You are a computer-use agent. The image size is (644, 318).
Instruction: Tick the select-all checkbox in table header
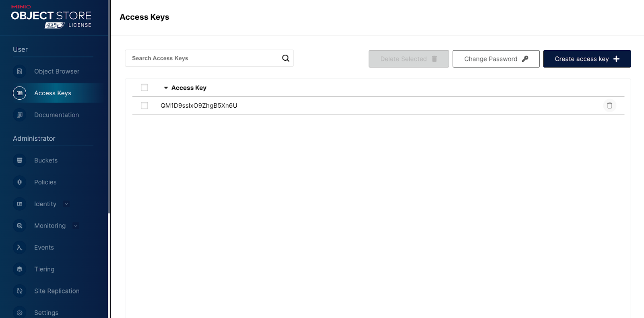coord(144,88)
